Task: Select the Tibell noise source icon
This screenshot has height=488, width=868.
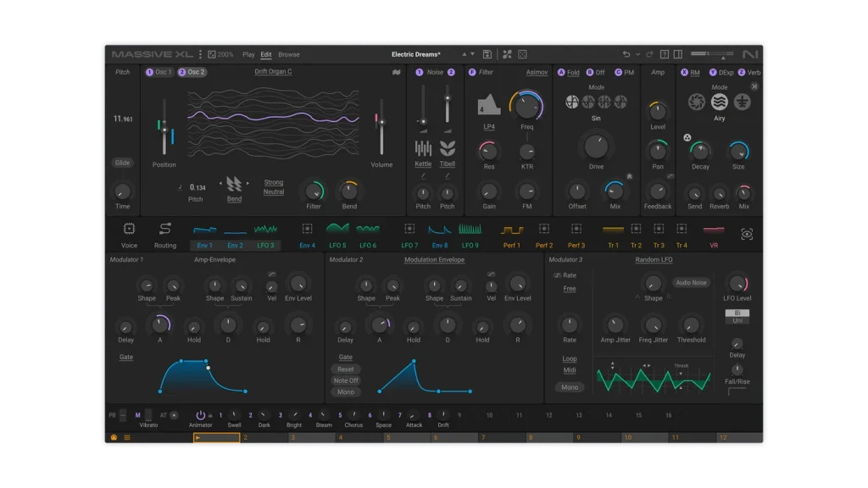Action: tap(448, 148)
